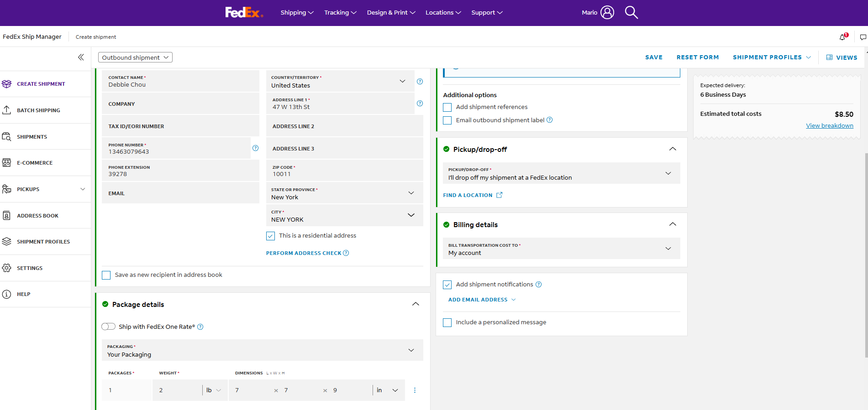This screenshot has height=410, width=868.
Task: Collapse the Billing details section
Action: [x=673, y=224]
